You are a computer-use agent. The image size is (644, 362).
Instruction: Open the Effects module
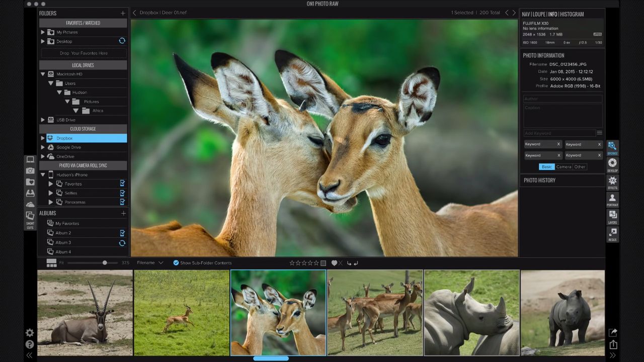tap(612, 183)
